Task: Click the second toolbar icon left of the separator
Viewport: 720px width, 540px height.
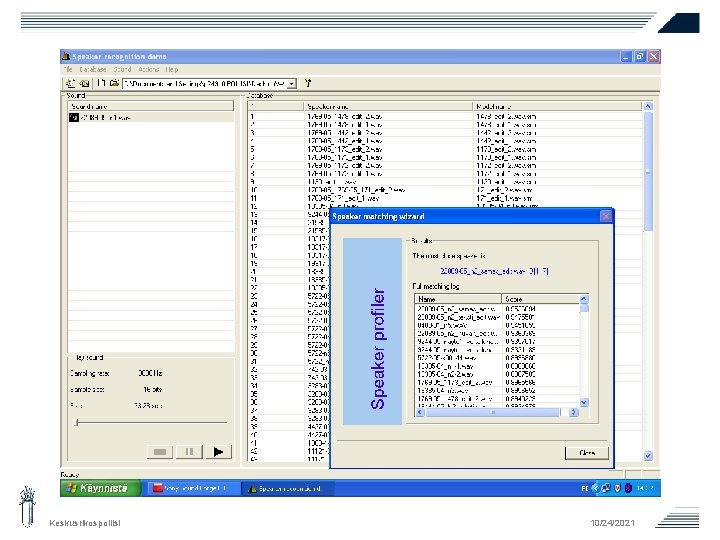Action: (84, 83)
